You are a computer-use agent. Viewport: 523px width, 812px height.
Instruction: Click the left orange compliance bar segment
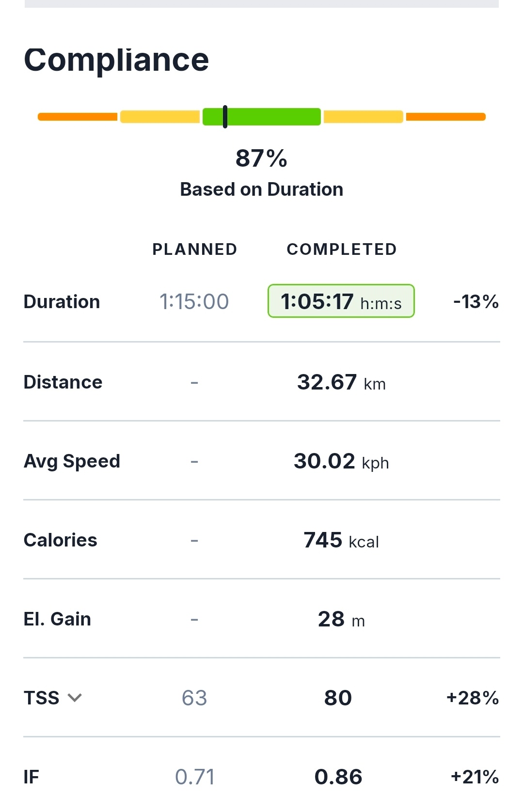pyautogui.click(x=78, y=117)
